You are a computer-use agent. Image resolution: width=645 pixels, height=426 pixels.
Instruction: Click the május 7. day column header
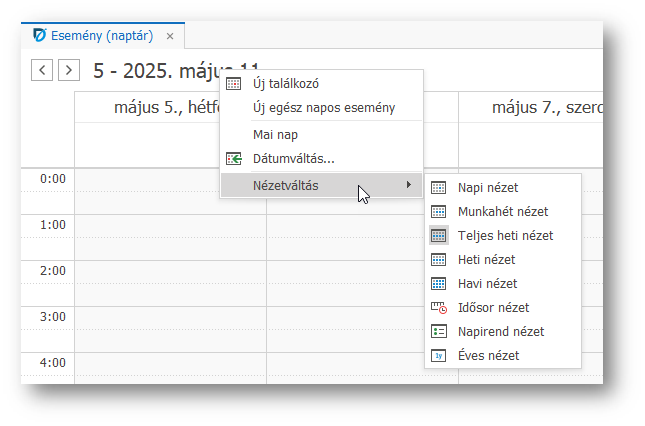coord(540,108)
